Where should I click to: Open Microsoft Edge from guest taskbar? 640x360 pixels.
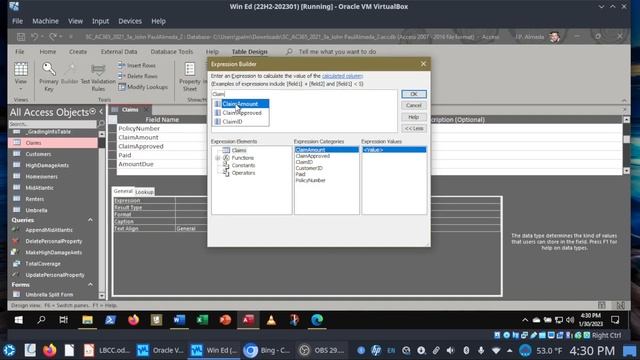[x=317, y=320]
